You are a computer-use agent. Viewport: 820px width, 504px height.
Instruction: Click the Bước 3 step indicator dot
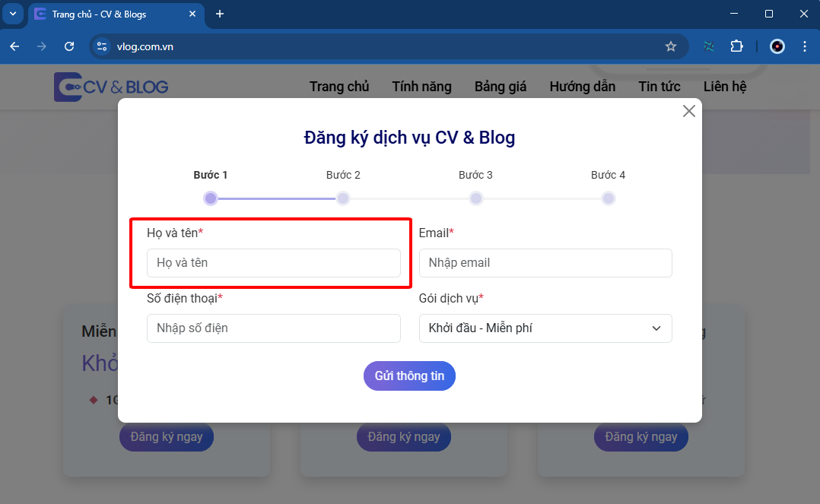coord(475,198)
